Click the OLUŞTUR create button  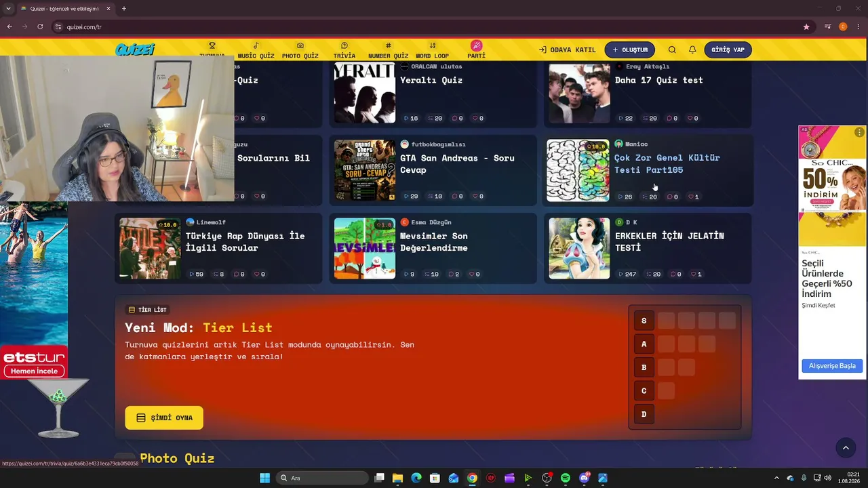(630, 49)
